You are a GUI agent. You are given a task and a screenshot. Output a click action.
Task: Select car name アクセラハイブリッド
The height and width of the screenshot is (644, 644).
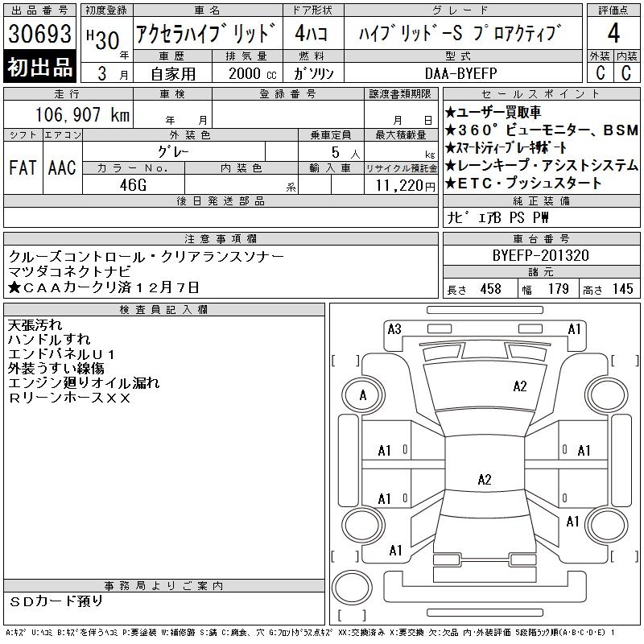[206, 33]
